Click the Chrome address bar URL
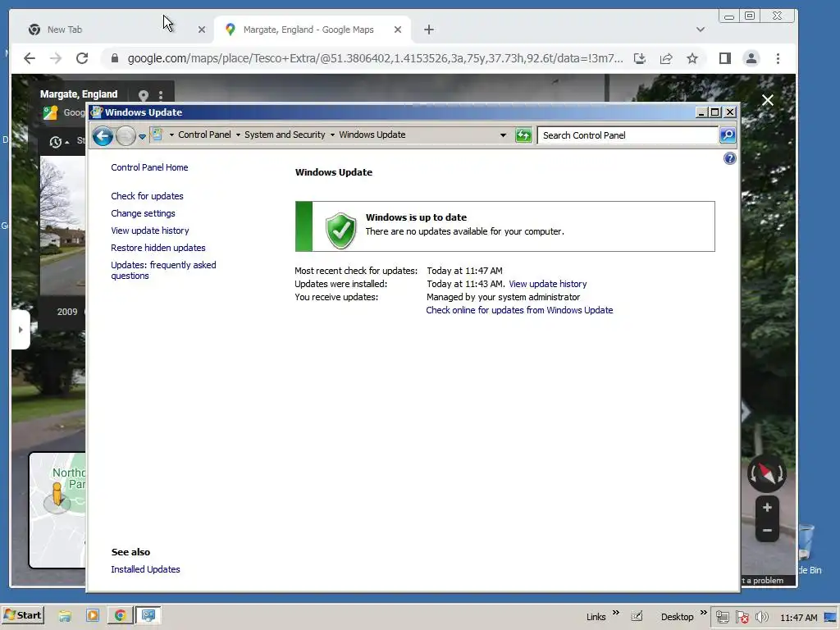Image resolution: width=840 pixels, height=630 pixels. pos(375,58)
